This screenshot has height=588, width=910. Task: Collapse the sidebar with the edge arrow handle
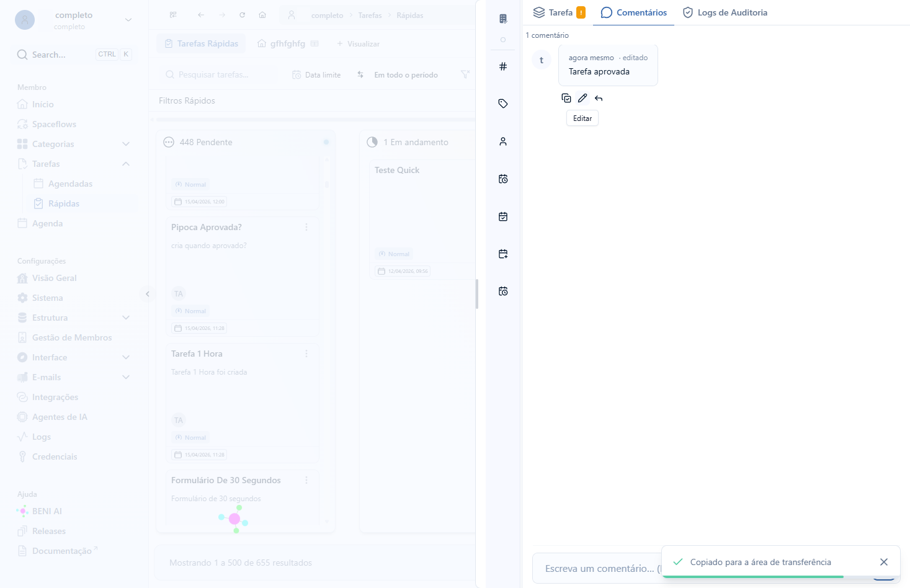tap(147, 294)
